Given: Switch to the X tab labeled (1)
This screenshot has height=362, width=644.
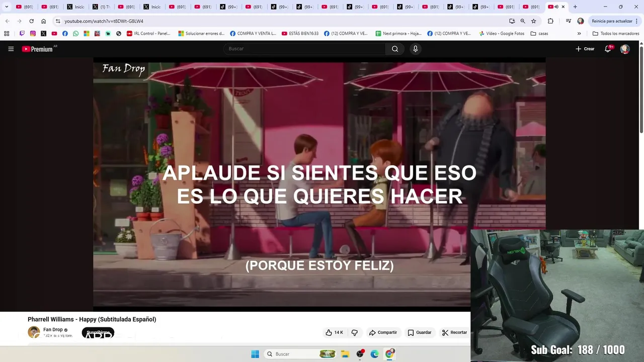Looking at the screenshot, I should click(x=102, y=7).
